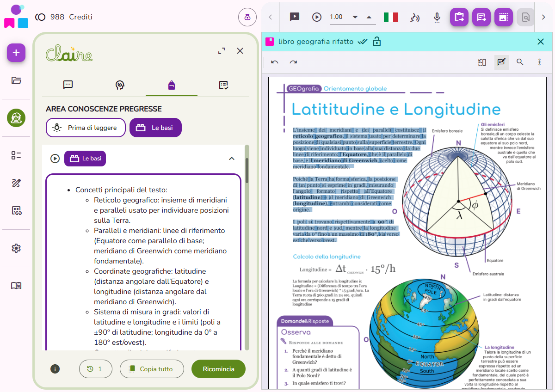Click the purple text list export button

(x=481, y=17)
